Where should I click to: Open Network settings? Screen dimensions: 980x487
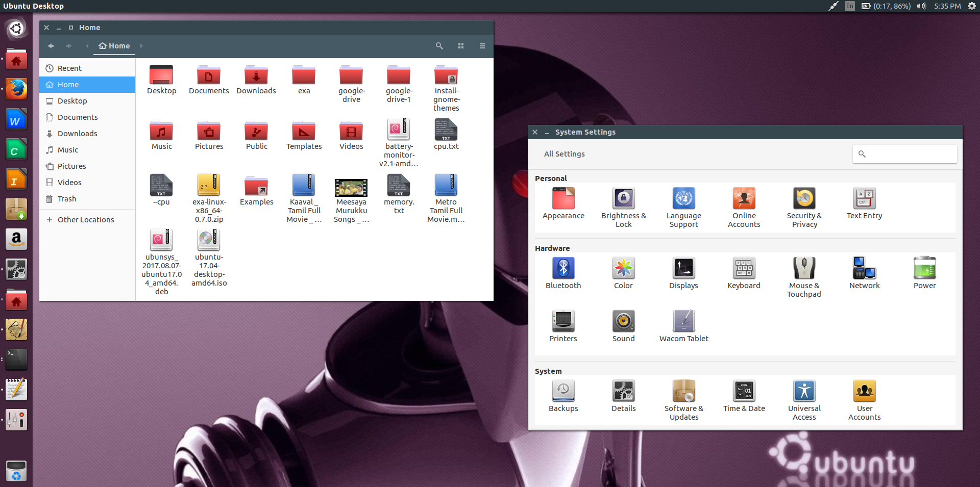[864, 274]
